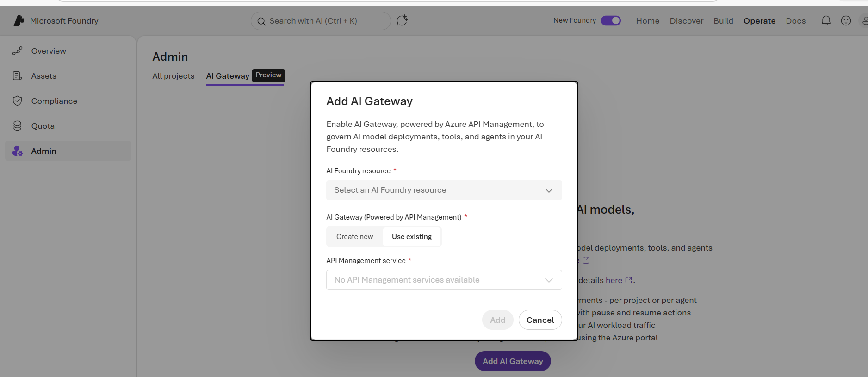This screenshot has width=868, height=377.
Task: Click the Quota sidebar icon
Action: 18,126
